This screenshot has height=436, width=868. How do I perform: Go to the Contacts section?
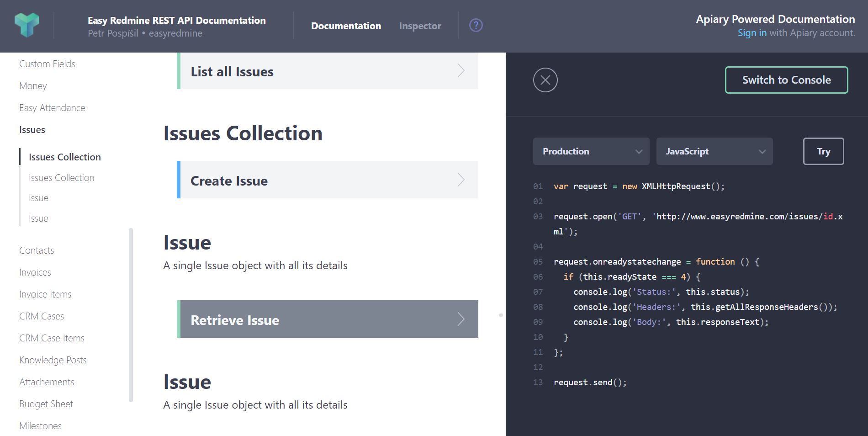point(37,250)
